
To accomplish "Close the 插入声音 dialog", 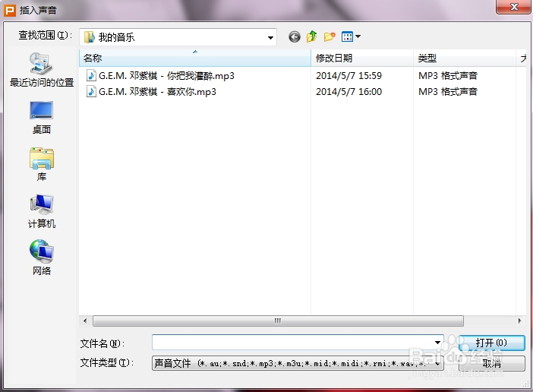I will (514, 7).
